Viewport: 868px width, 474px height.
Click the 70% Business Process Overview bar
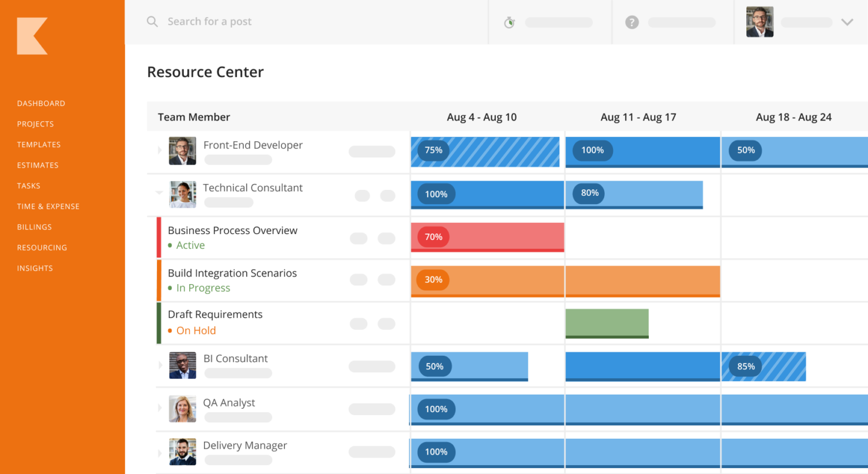pos(487,237)
